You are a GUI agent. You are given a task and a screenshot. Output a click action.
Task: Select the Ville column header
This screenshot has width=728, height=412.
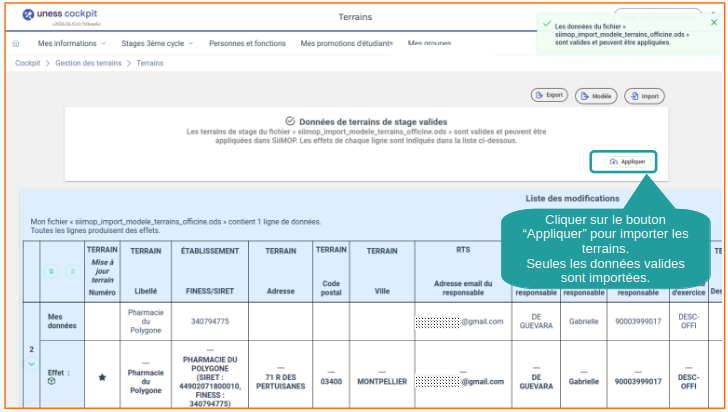(382, 291)
